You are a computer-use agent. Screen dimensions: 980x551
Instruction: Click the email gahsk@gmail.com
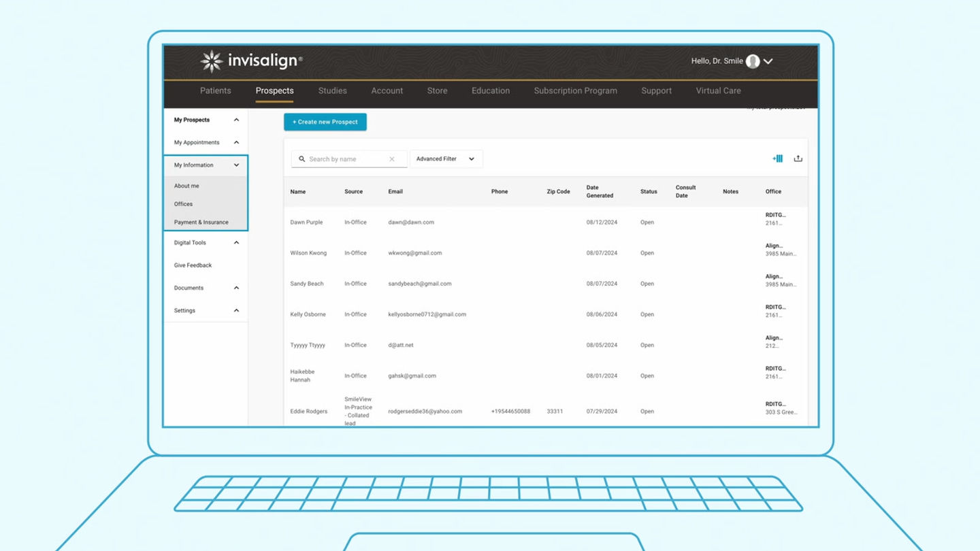412,375
